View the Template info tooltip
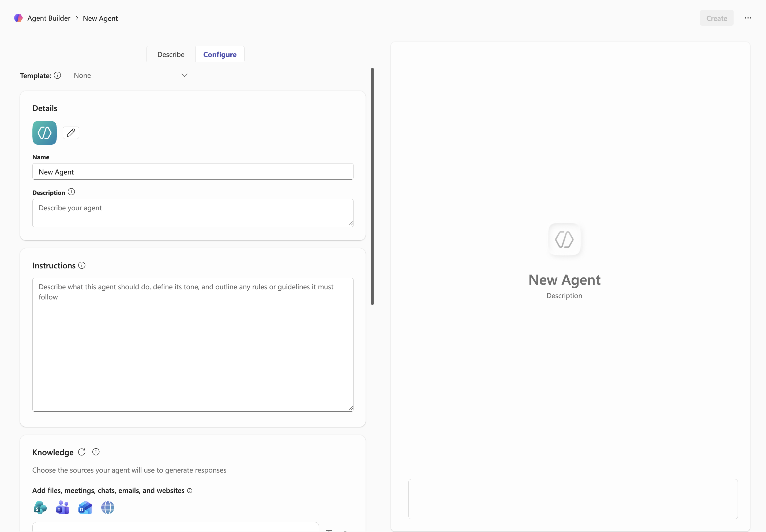 pos(58,75)
